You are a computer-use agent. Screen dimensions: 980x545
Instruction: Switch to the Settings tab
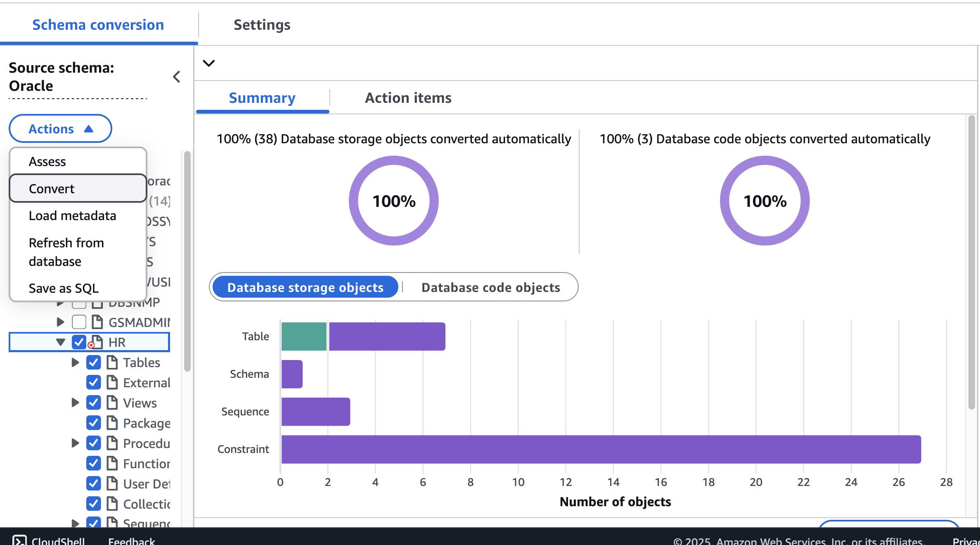pyautogui.click(x=262, y=25)
